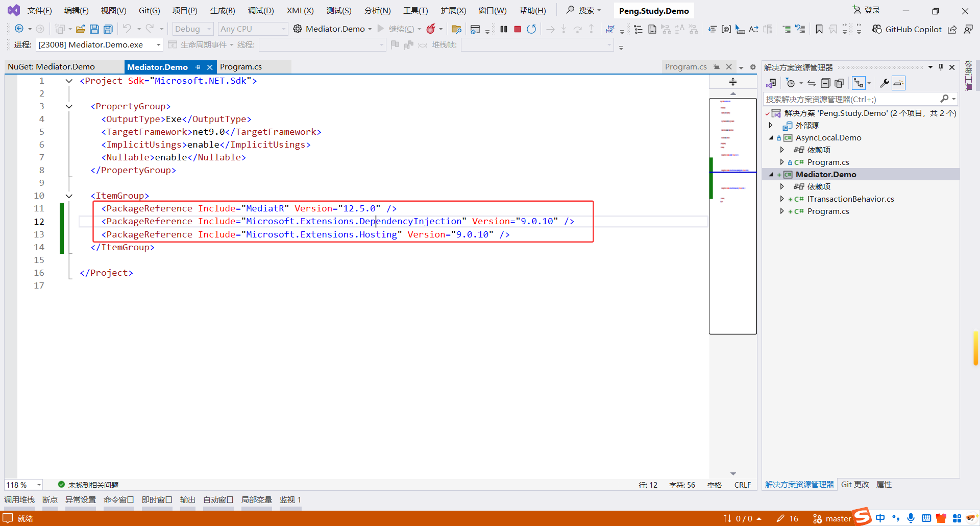Toggle Show All Files in Solution Explorer
This screenshot has height=526, width=980.
click(839, 83)
